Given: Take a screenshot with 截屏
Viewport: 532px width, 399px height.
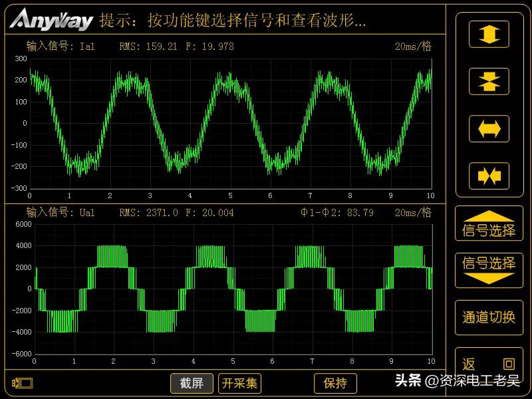Looking at the screenshot, I should 192,384.
